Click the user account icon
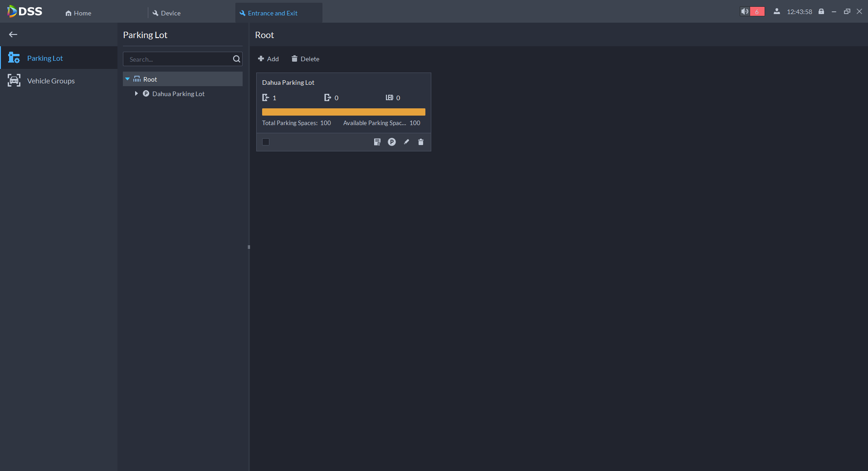The width and height of the screenshot is (868, 471). point(777,12)
